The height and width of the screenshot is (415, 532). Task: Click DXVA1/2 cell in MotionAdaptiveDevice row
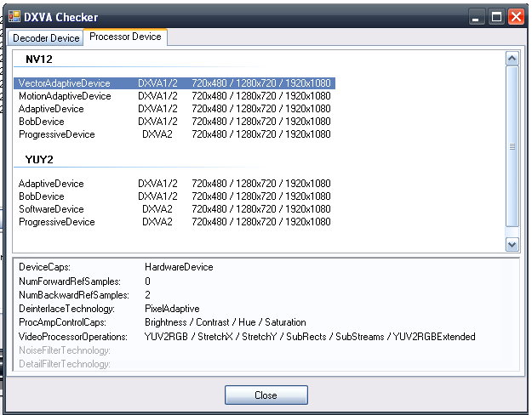click(157, 96)
